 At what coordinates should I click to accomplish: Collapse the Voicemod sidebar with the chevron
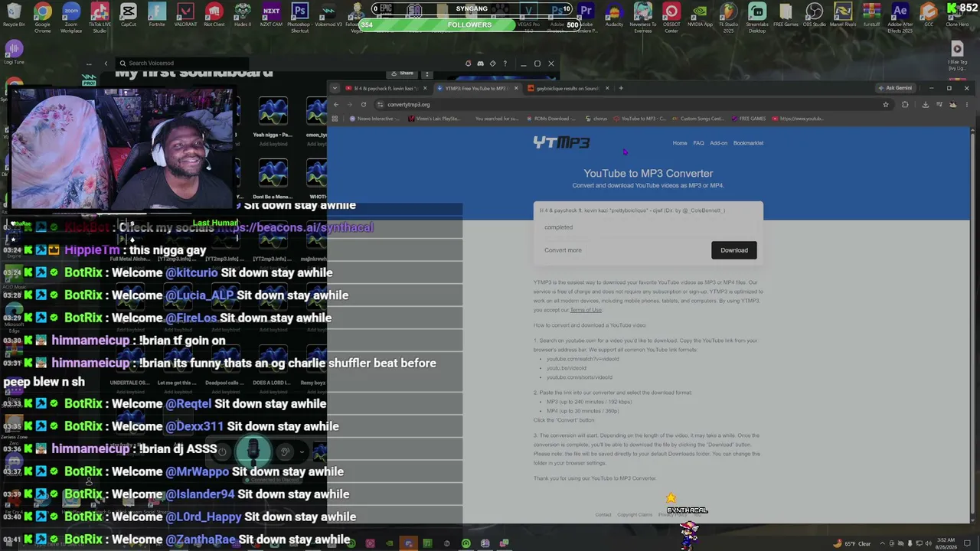106,64
